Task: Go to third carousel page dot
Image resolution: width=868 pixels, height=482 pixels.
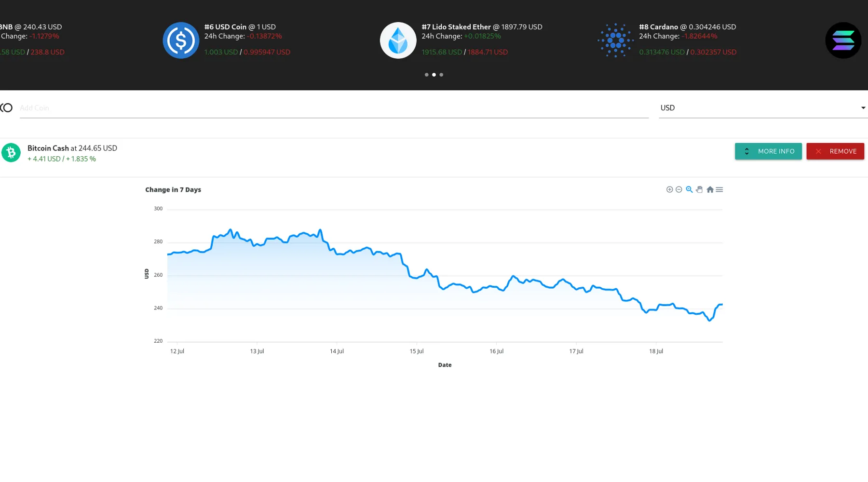Action: click(x=441, y=75)
